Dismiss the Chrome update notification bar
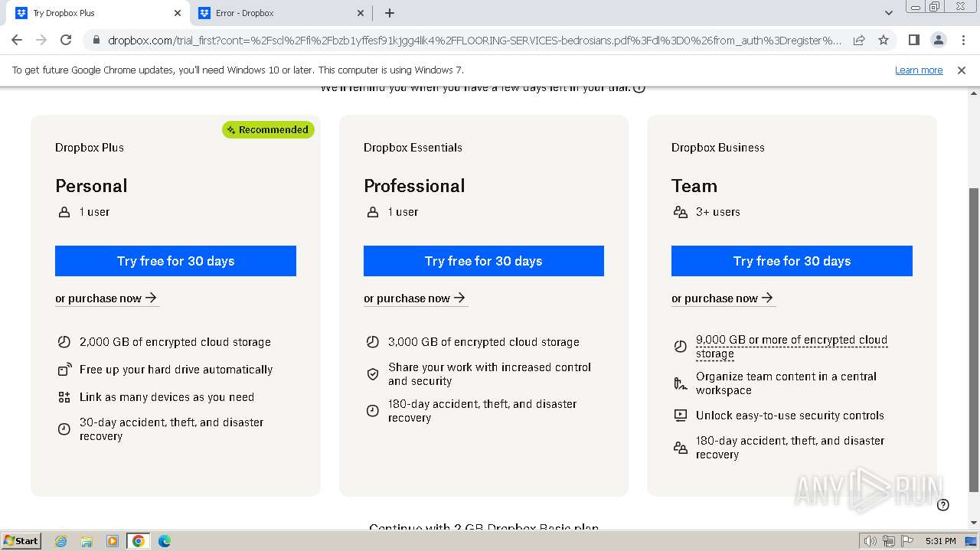The width and height of the screenshot is (980, 551). click(x=962, y=70)
